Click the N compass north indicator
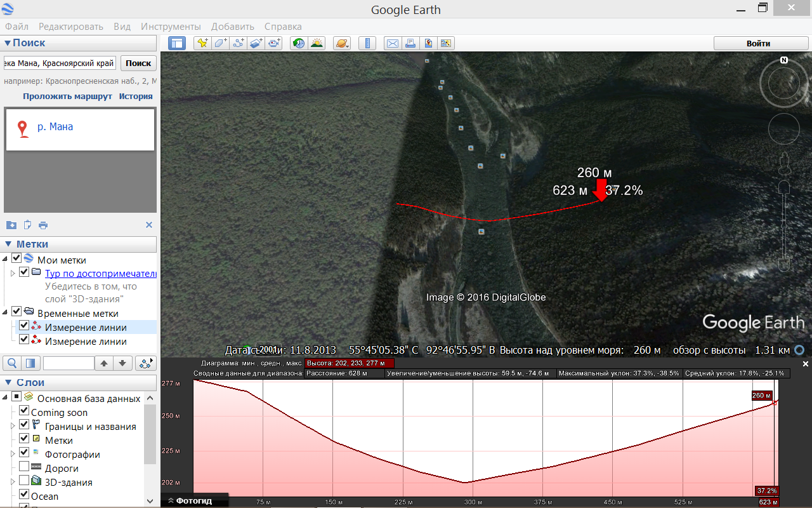812x508 pixels. click(784, 60)
